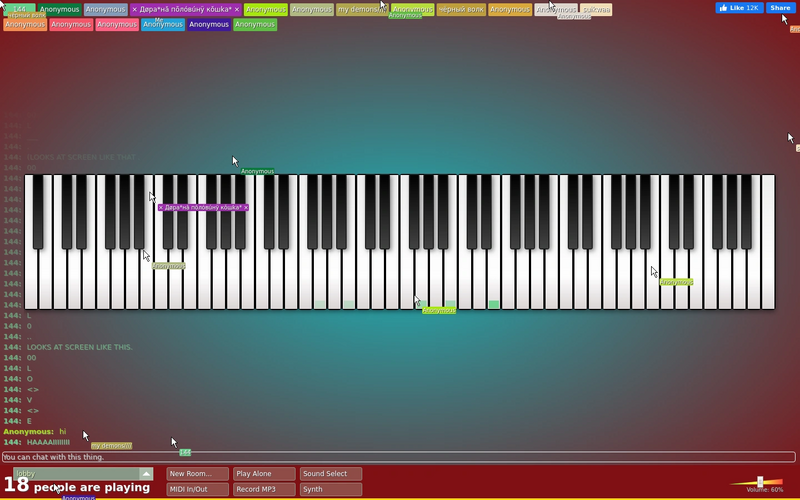Open MIDI In/Out settings

(x=197, y=489)
